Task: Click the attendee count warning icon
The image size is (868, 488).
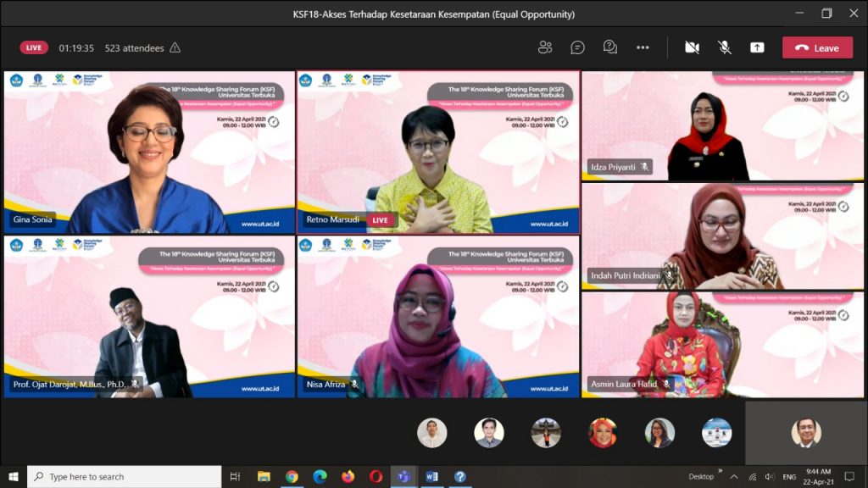Action: click(175, 48)
